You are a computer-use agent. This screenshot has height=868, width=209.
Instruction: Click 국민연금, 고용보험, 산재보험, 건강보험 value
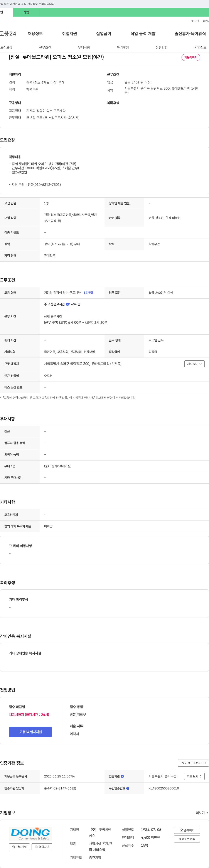(x=69, y=352)
